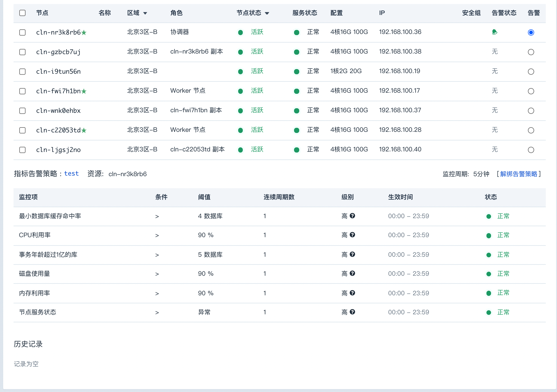
Task: Select alarm radio button for cln-fwi7h1bn row
Action: pos(531,91)
